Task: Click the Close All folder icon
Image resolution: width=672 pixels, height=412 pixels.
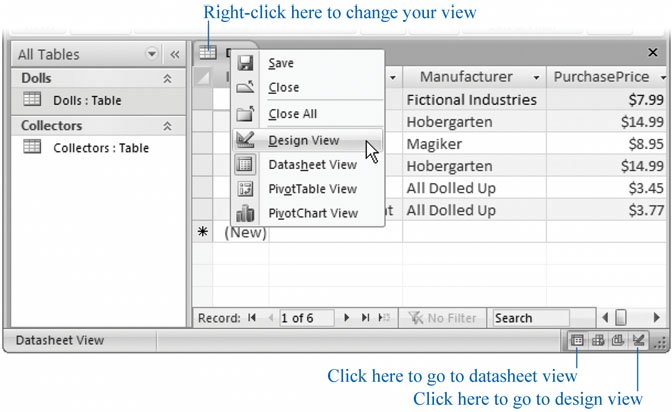Action: 245,114
